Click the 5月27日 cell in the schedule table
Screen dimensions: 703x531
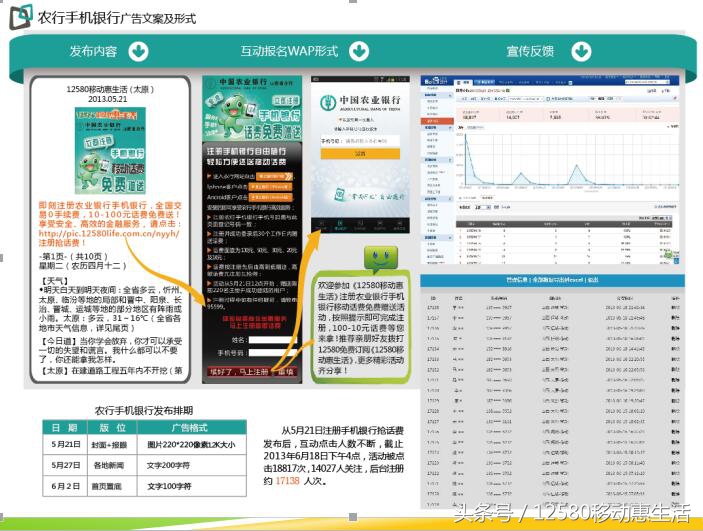point(66,465)
